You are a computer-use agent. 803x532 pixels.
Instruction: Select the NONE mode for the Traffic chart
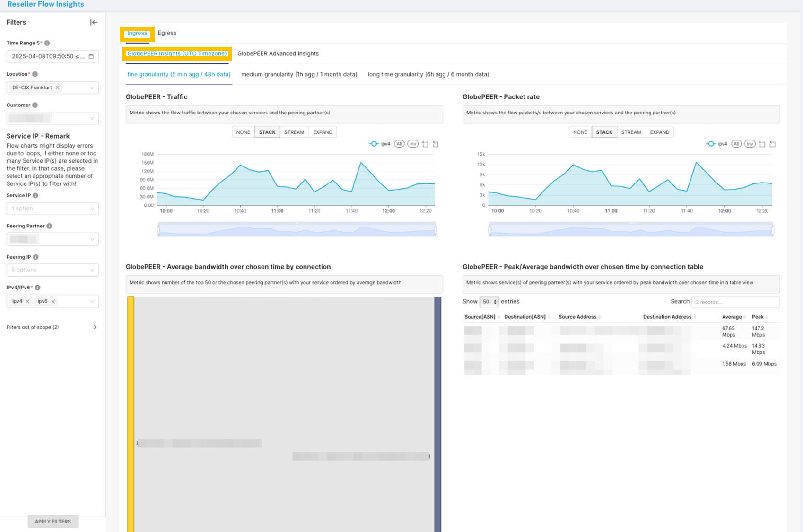point(243,132)
